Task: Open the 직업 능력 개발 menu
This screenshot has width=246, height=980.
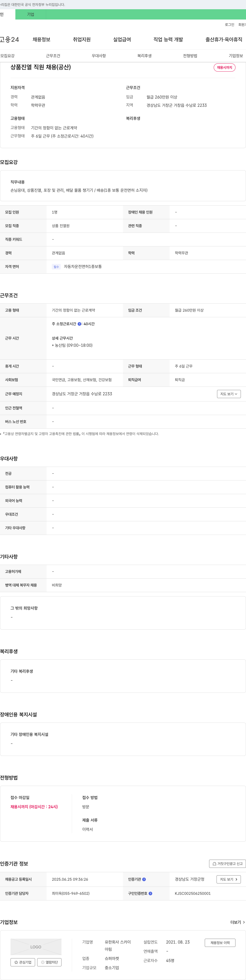Action: 168,40
